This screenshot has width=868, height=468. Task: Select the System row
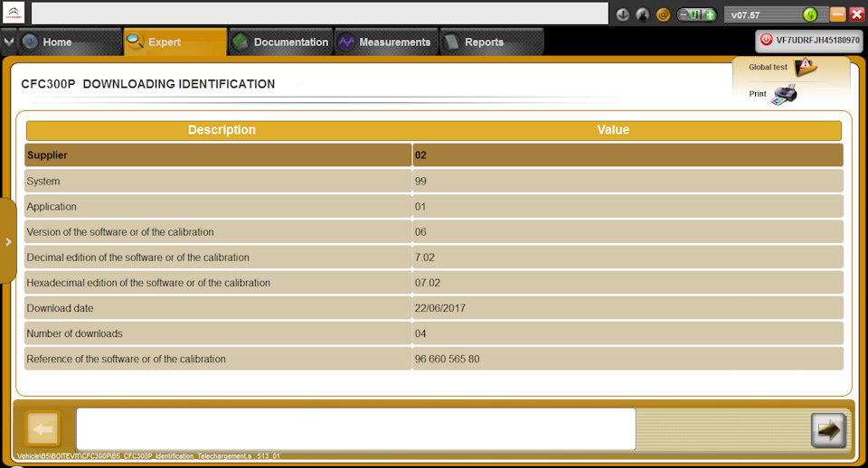434,181
